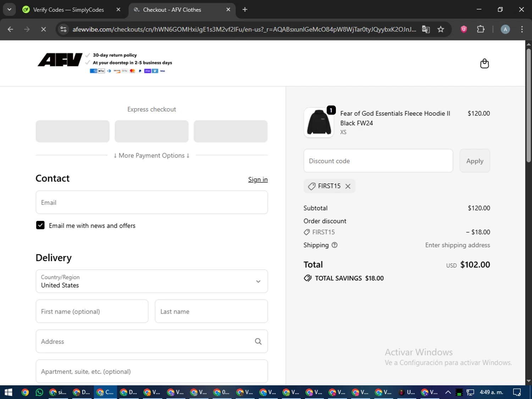This screenshot has height=399, width=532.
Task: Click the $102.00 total amount
Action: click(x=475, y=265)
